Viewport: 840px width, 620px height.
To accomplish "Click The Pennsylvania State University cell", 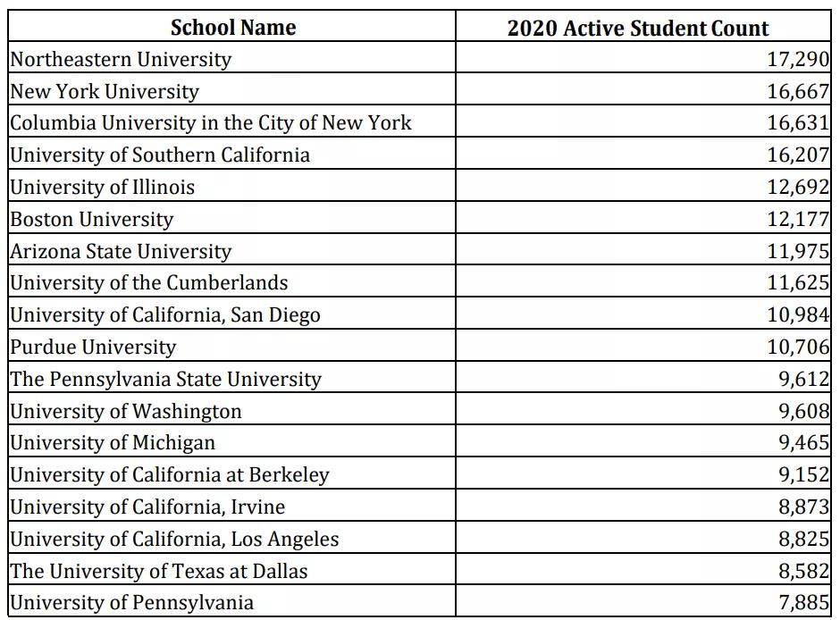I will point(165,379).
